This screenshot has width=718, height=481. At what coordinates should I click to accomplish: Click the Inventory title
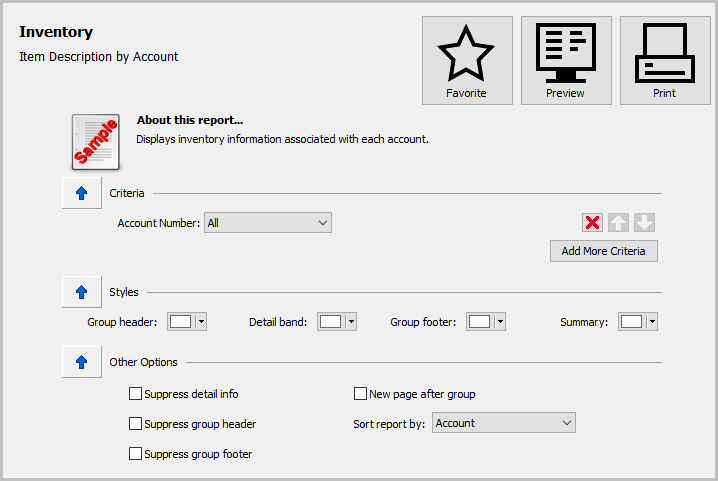[56, 32]
